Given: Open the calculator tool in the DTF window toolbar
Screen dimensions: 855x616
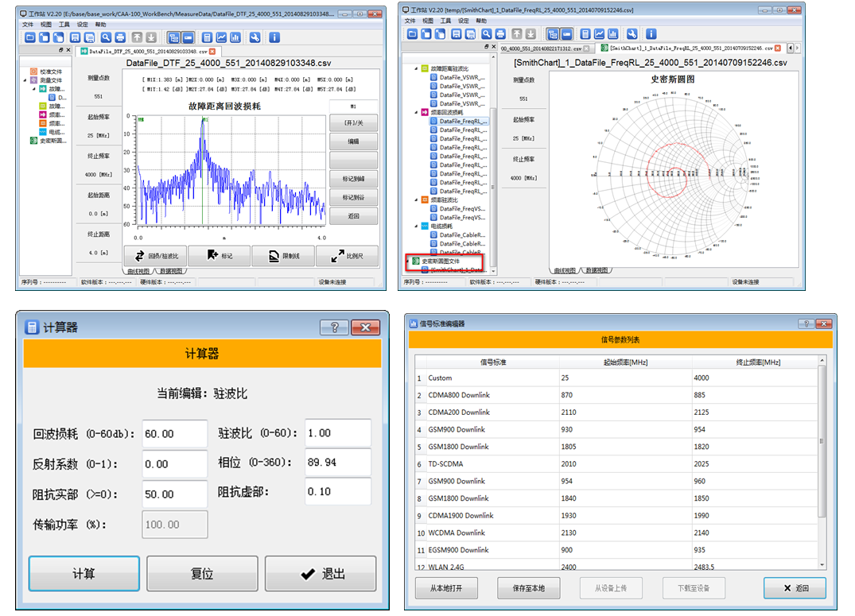Looking at the screenshot, I should 207,37.
